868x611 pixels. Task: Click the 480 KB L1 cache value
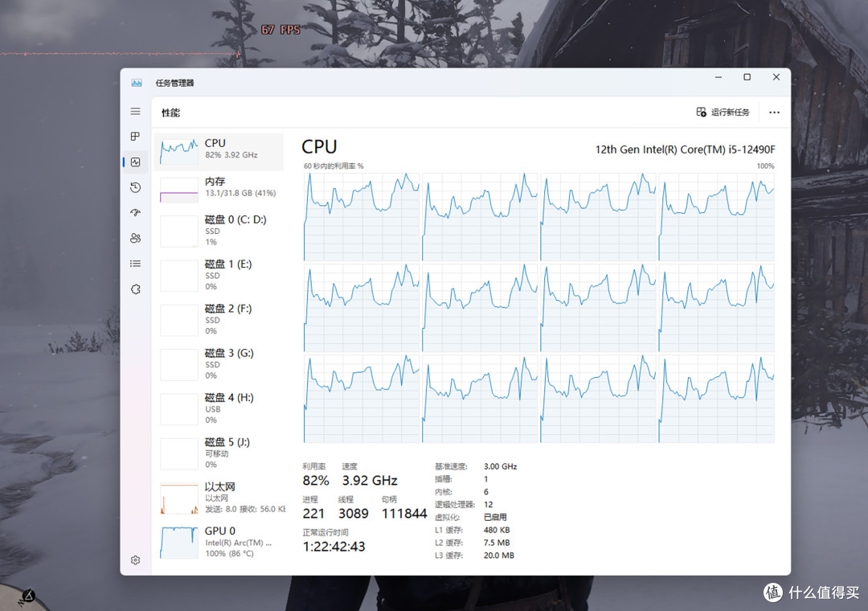pos(497,530)
